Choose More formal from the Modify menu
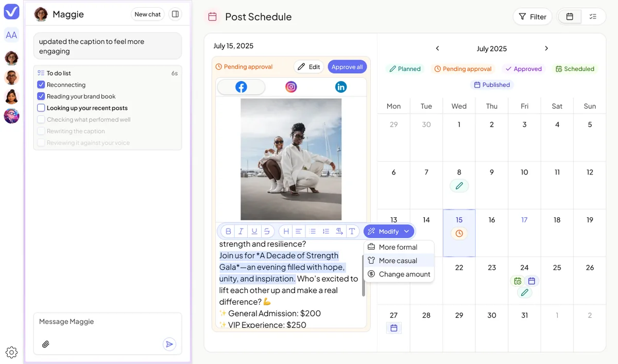This screenshot has width=618, height=364. point(399,247)
